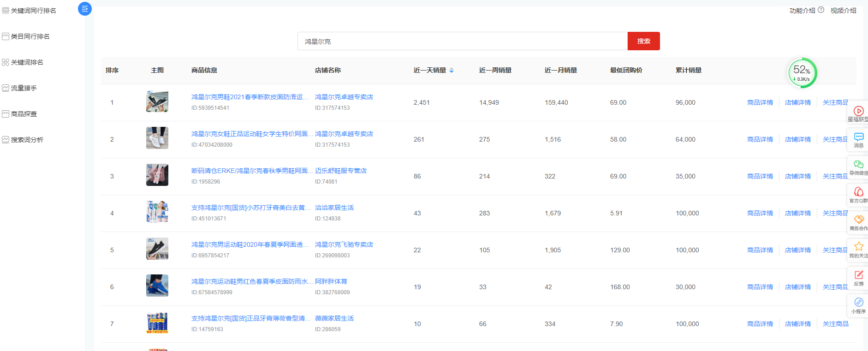Open 搜索词分析 sidebar item

pyautogui.click(x=23, y=140)
